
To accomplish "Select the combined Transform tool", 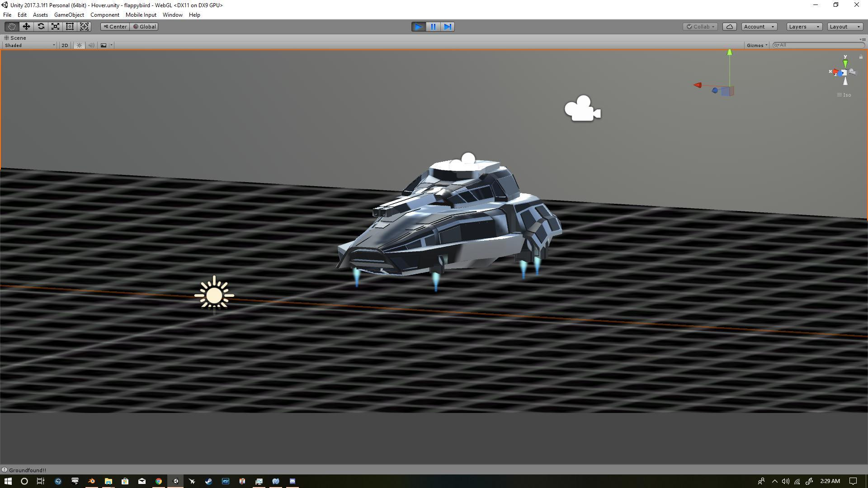I will click(84, 27).
